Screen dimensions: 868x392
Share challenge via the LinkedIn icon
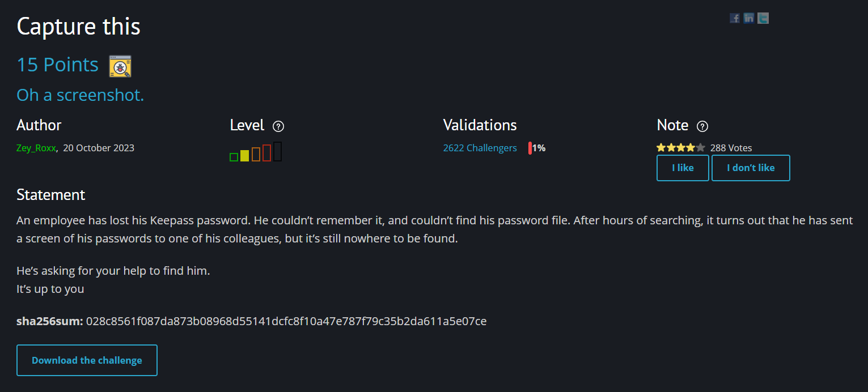[749, 18]
